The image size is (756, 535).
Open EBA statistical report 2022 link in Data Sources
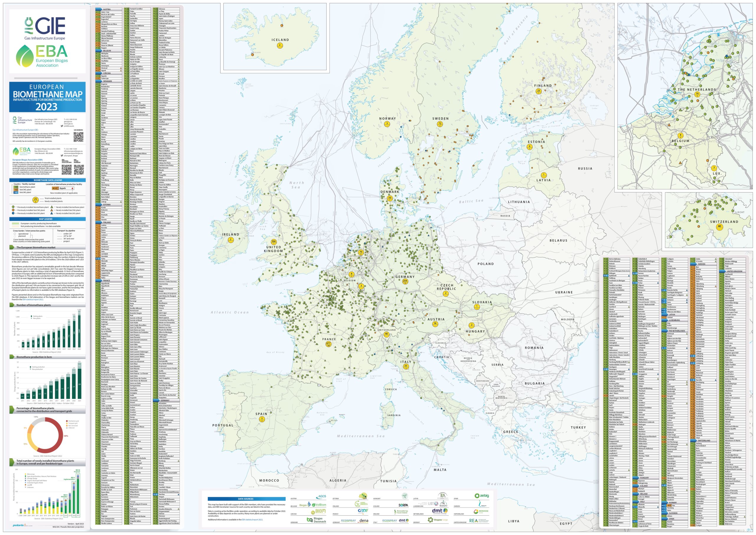(252, 520)
